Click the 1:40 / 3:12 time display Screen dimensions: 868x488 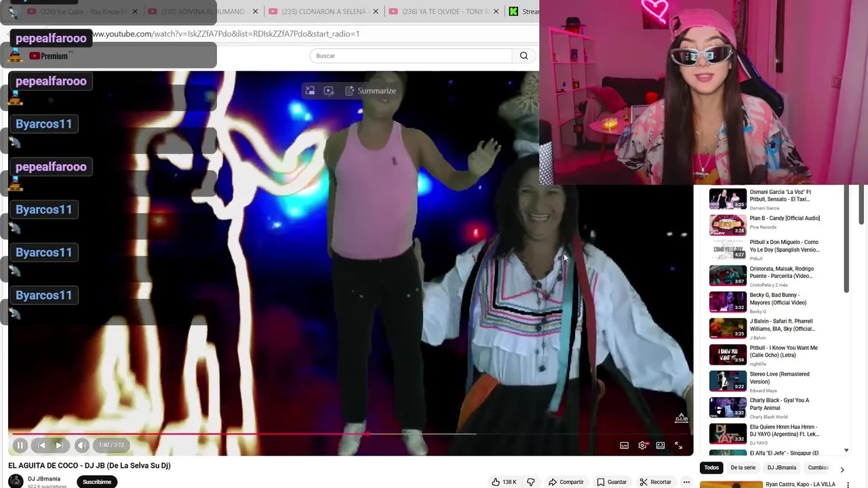(111, 445)
